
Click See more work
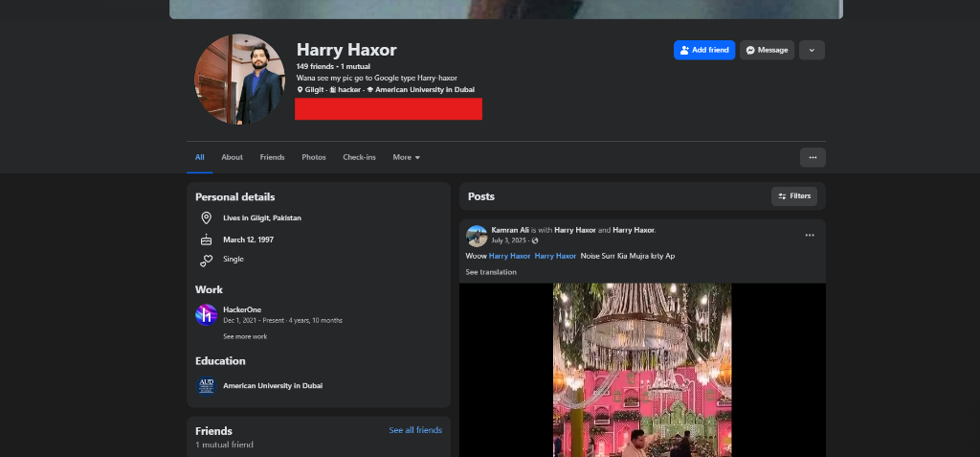coord(245,336)
